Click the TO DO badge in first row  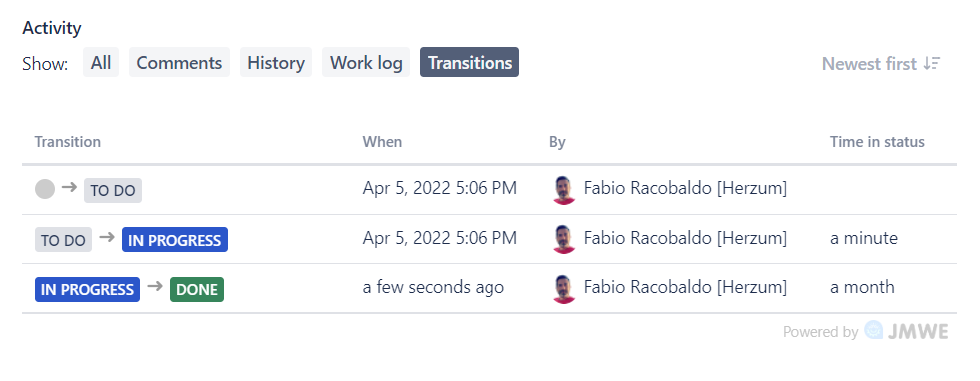coord(113,191)
